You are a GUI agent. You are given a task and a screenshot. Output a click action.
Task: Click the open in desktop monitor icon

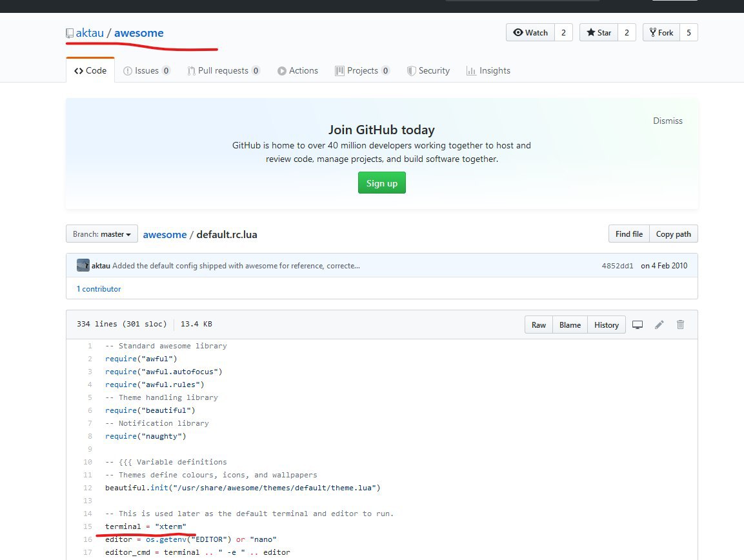(638, 325)
